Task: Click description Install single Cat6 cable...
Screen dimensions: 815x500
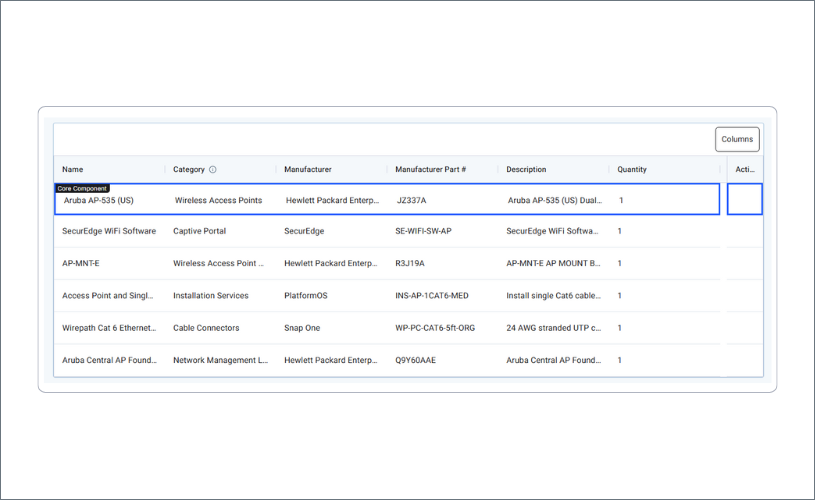Action: [554, 295]
